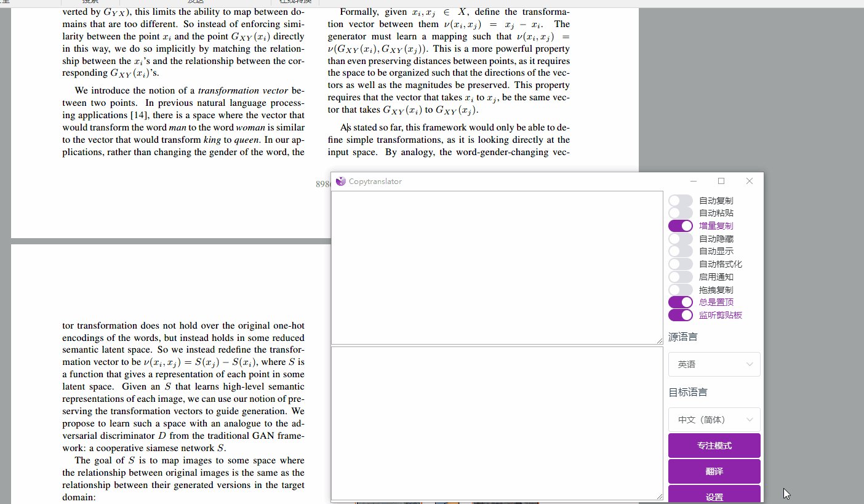Turn off 监听剪贴板 switch
Viewport: 864px width, 504px height.
click(681, 315)
